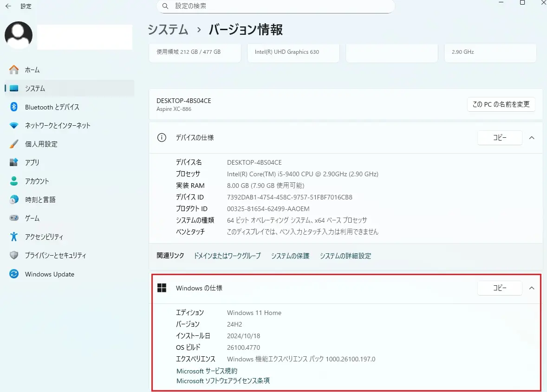Click the personalization brush icon
The height and width of the screenshot is (392, 547).
pos(14,143)
